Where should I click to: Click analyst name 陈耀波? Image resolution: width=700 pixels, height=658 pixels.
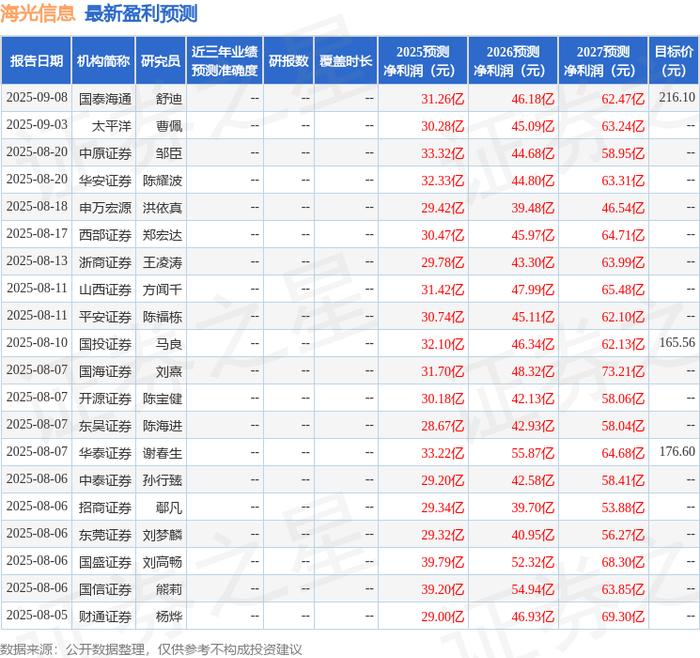[x=162, y=180]
